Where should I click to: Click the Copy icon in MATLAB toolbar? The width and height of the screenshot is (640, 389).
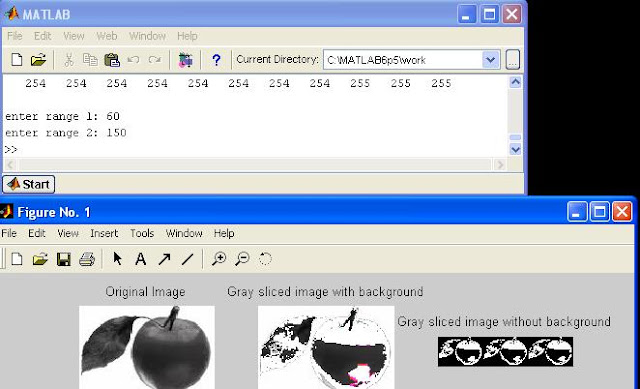click(x=90, y=60)
